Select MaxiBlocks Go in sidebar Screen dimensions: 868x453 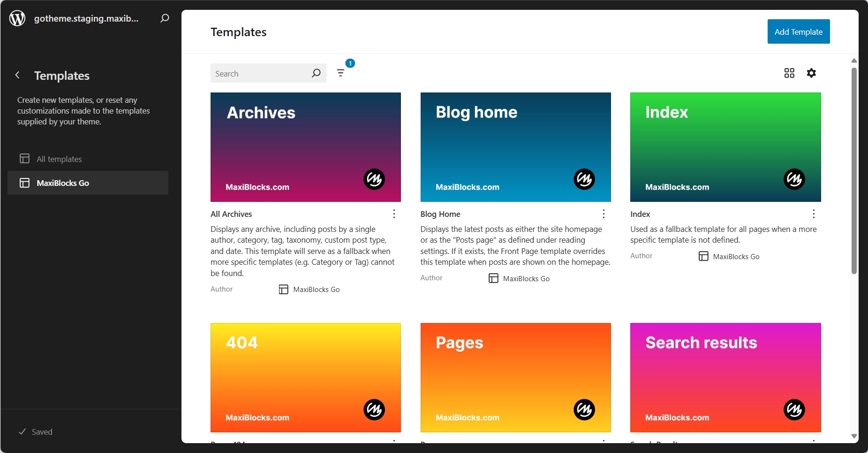point(88,183)
